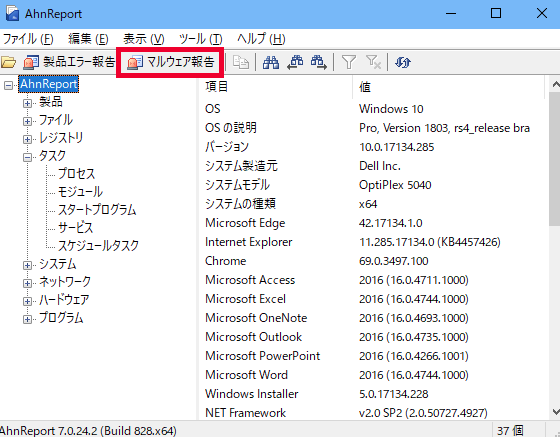This screenshot has width=560, height=437.
Task: Collapse the タスク tree node
Action: click(27, 157)
